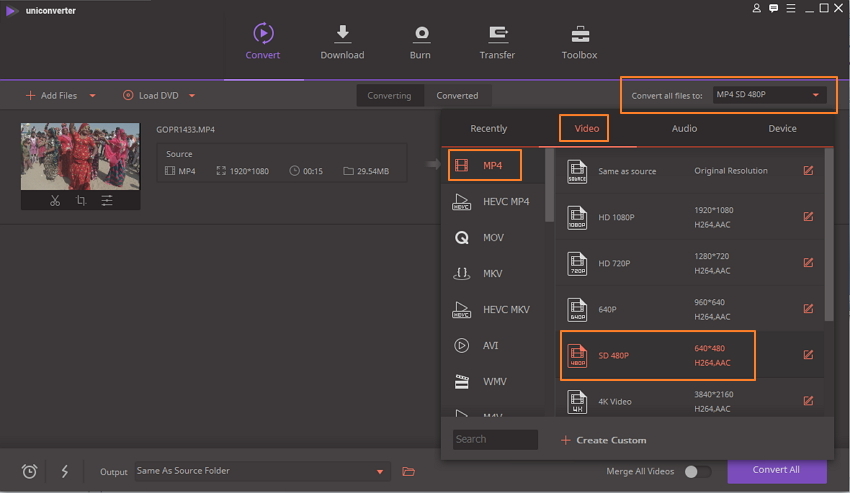Image resolution: width=850 pixels, height=493 pixels.
Task: Choose HD 1080P resolution preset
Action: point(688,217)
